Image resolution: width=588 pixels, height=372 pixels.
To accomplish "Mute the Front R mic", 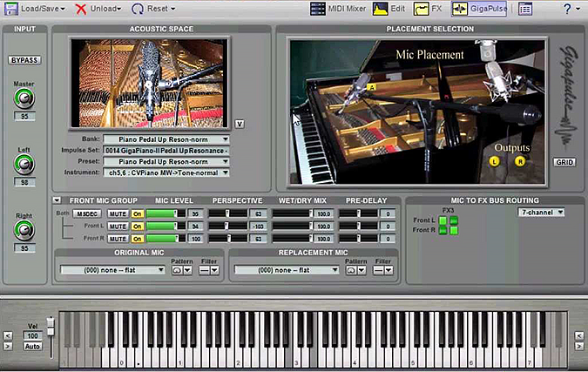I will click(118, 239).
